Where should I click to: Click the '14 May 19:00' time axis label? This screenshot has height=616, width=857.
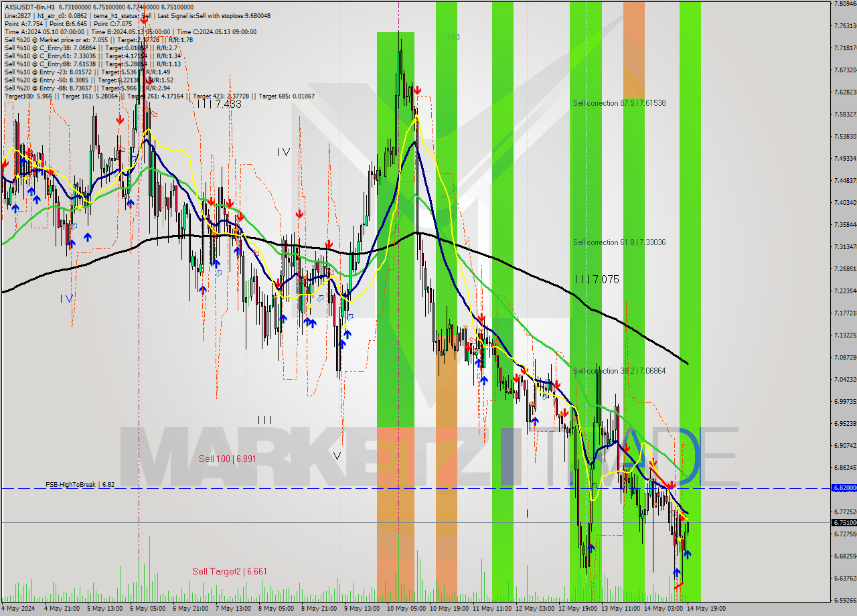tap(706, 608)
